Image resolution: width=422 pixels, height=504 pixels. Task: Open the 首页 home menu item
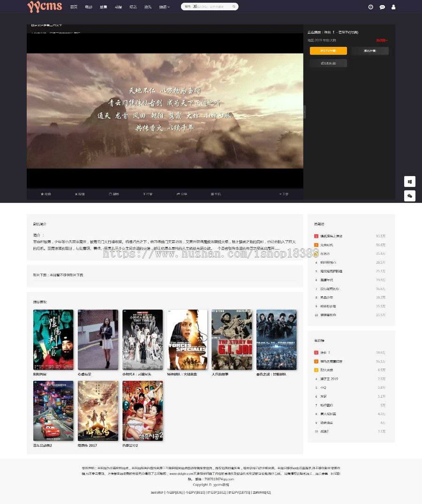(x=74, y=7)
